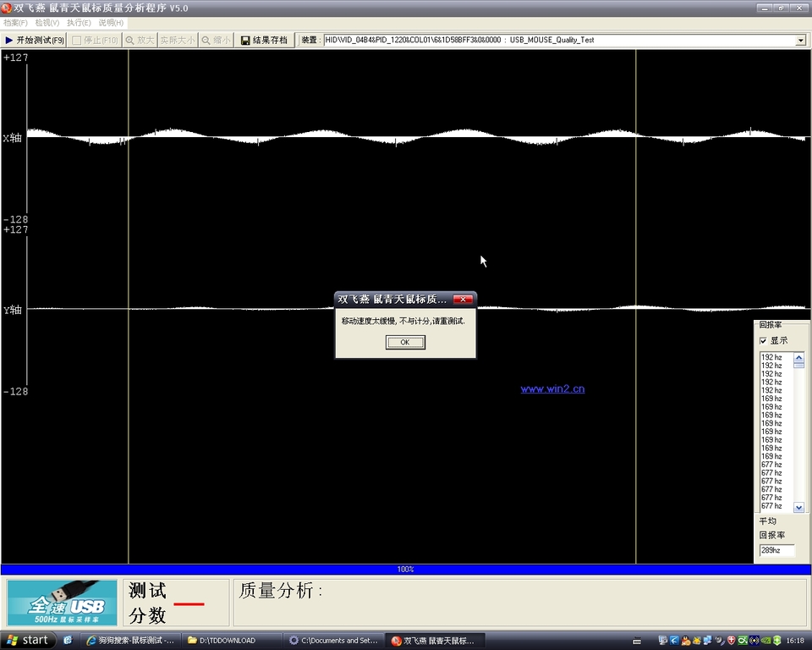The image size is (812, 650).
Task: Uncheck the 显示 report rate checkbox
Action: [763, 340]
